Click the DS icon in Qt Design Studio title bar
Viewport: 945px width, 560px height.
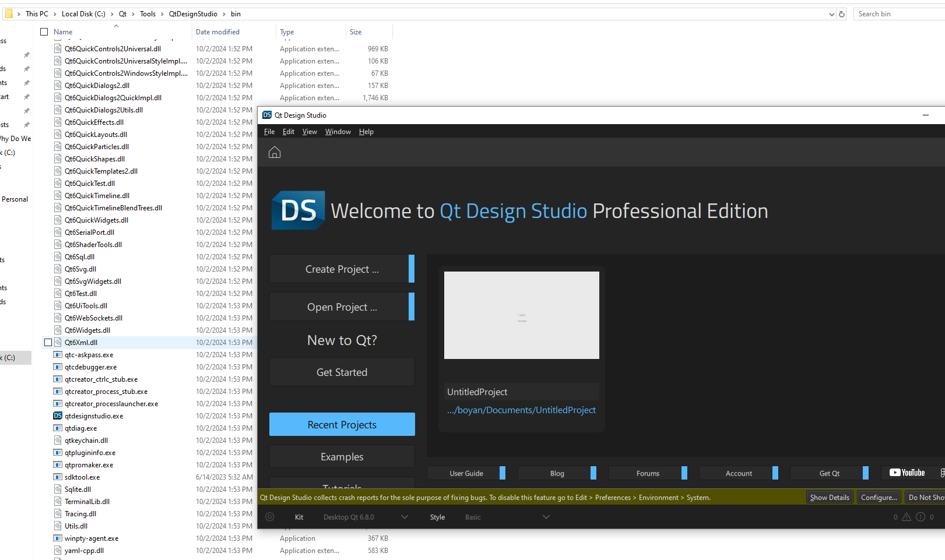267,115
